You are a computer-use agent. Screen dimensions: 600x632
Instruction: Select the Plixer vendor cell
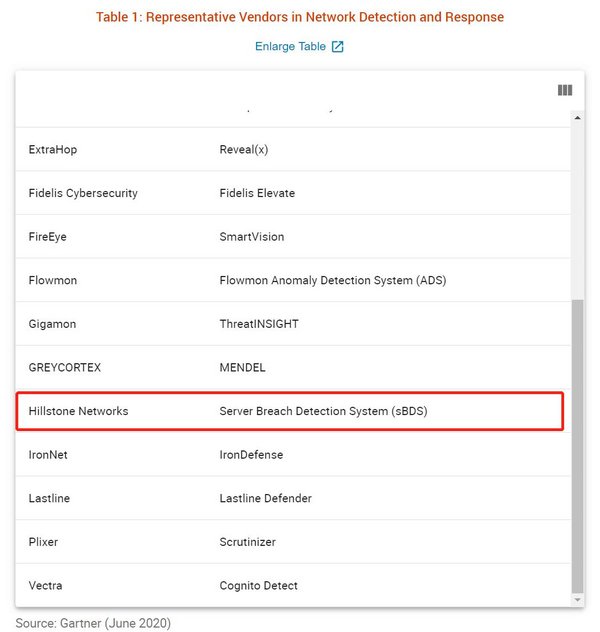43,542
